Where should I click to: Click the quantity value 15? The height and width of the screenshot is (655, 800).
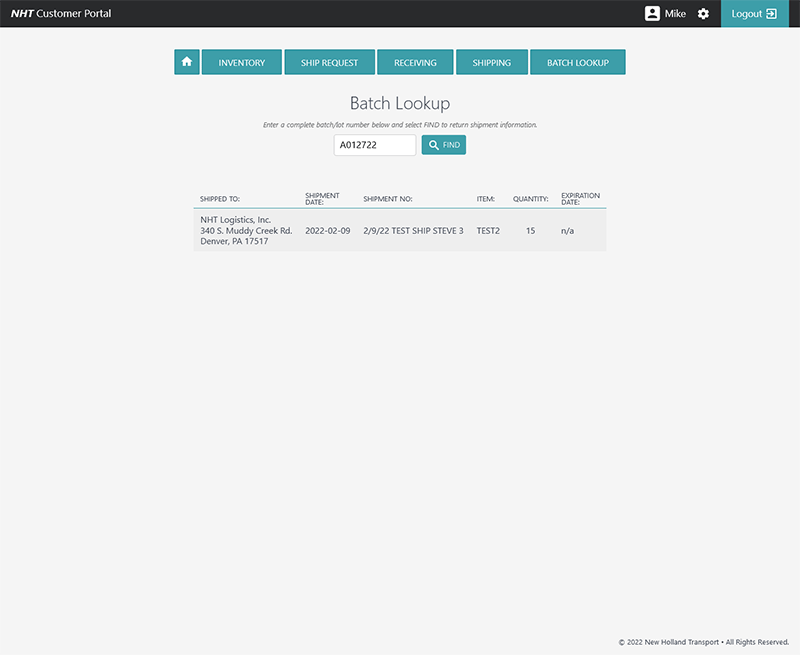tap(531, 231)
